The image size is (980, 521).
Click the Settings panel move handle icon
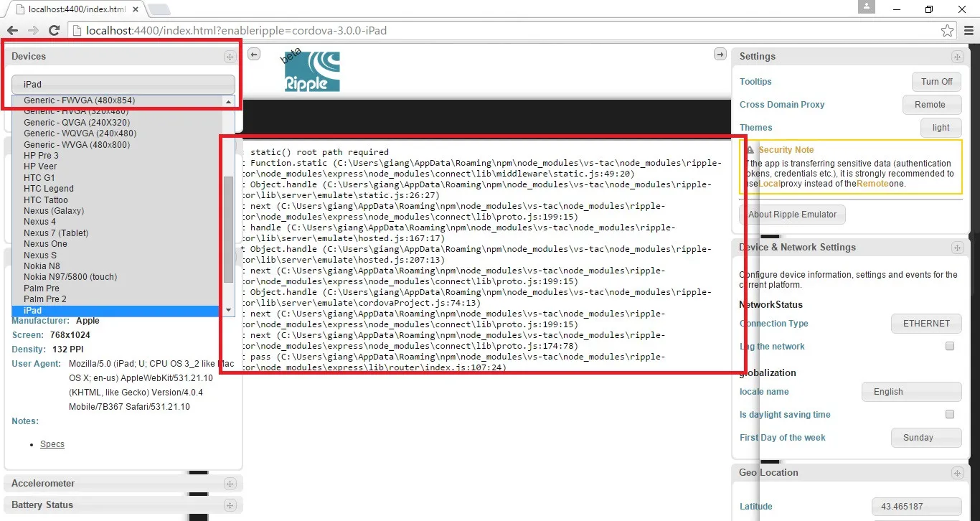point(957,57)
